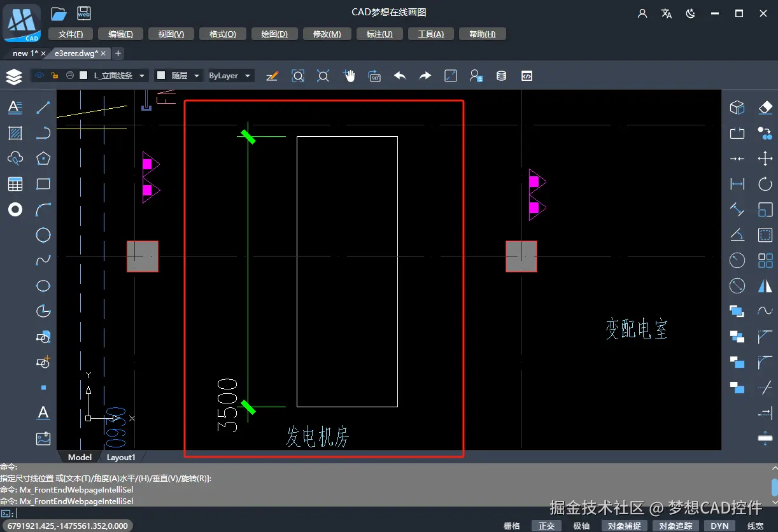The width and height of the screenshot is (778, 532).
Task: Select the Rotate tool
Action: pyautogui.click(x=765, y=184)
